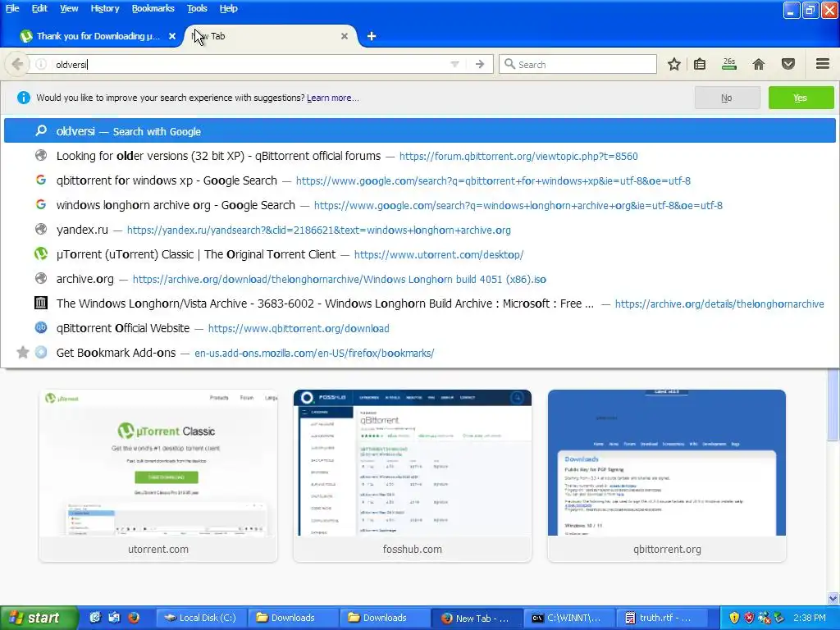Click into the Search input field
Viewport: 840px width, 630px height.
coord(577,64)
